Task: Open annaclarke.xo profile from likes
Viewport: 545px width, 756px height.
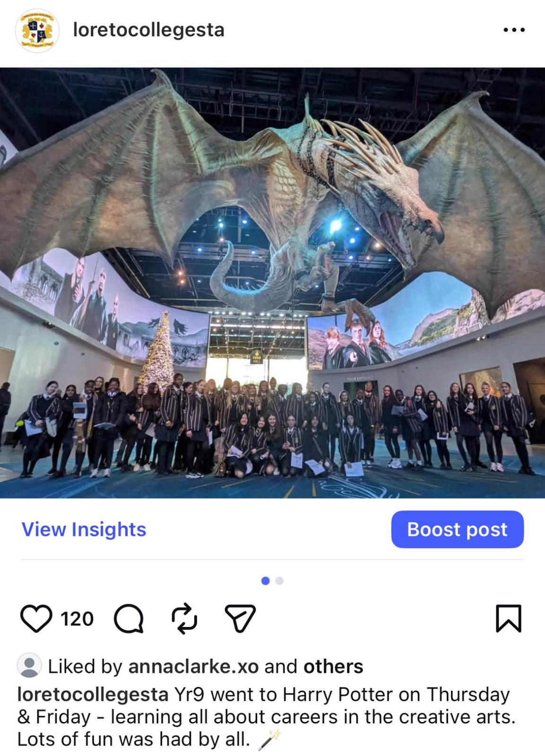Action: (193, 666)
